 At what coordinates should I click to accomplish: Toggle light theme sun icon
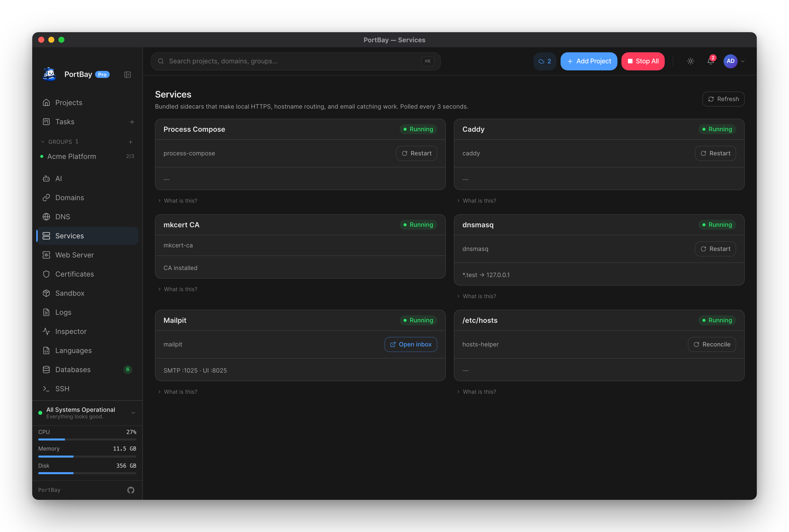(x=690, y=61)
